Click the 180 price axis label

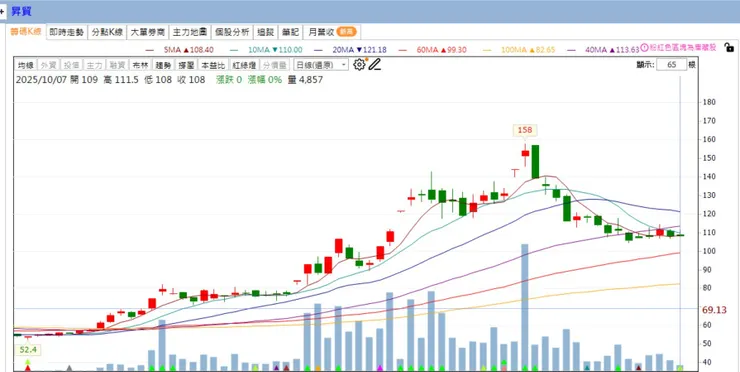(x=709, y=102)
